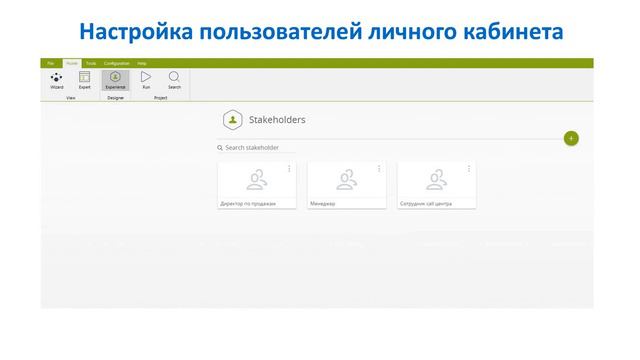This screenshot has width=640, height=360.
Task: Click the Директор по продажам label
Action: [x=248, y=204]
